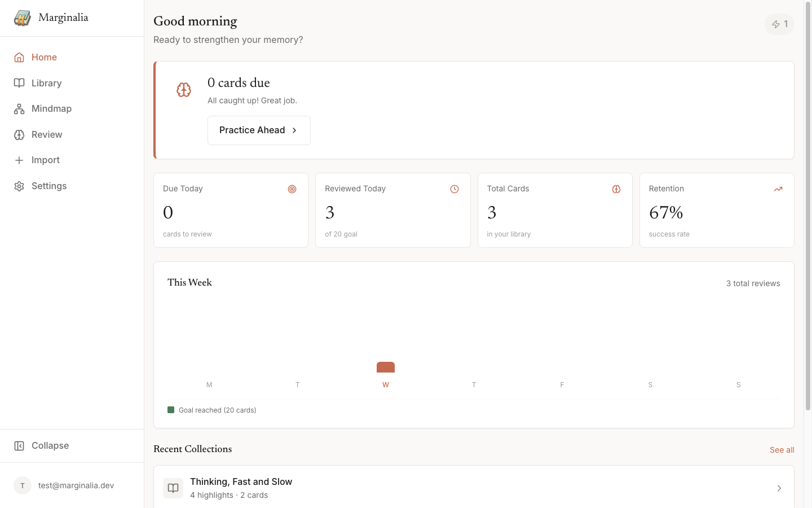Open Settings from the sidebar menu

[49, 186]
